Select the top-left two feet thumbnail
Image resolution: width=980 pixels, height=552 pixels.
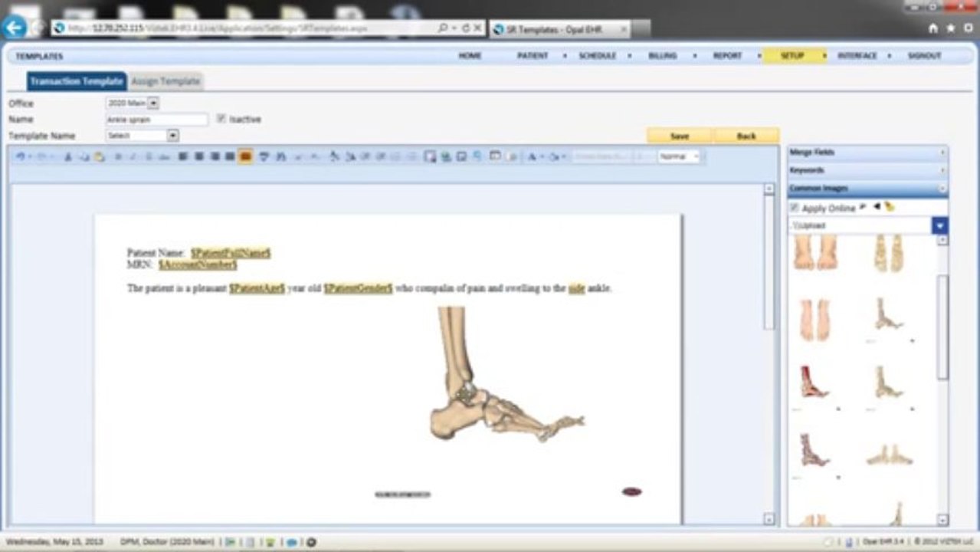[x=814, y=254]
